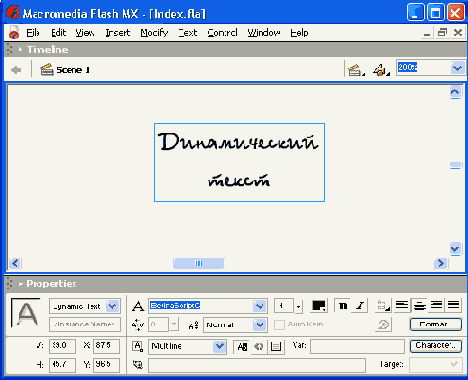Open the Normal character position dropdown
This screenshot has width=468, height=380.
(260, 325)
